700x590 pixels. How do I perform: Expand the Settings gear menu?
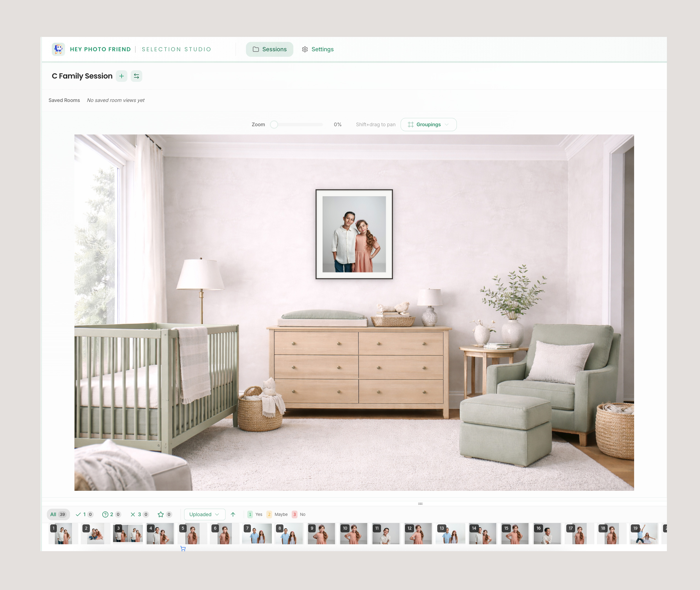tap(317, 49)
